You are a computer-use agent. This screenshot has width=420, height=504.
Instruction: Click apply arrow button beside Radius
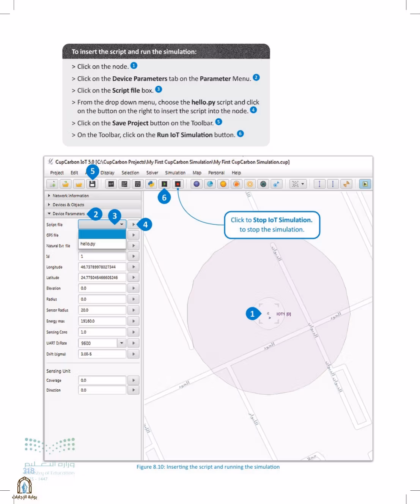[x=134, y=299]
